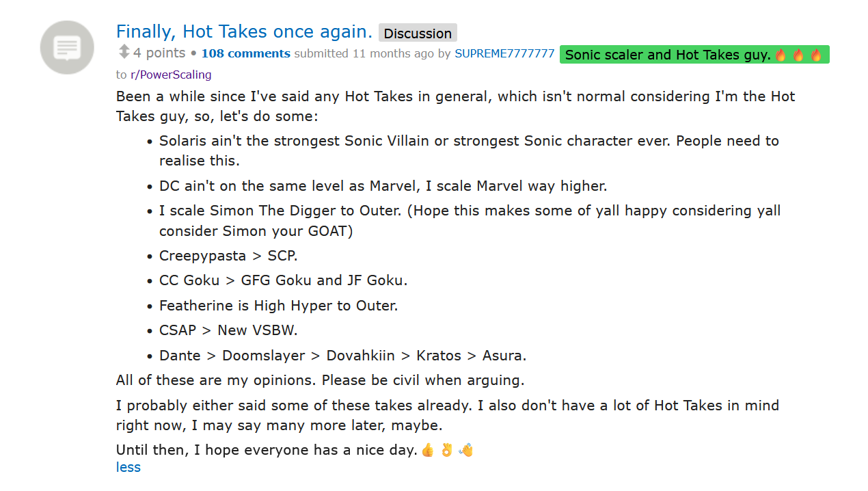Image resolution: width=868 pixels, height=491 pixels.
Task: Click the last fire emoji in the flair
Action: [816, 55]
